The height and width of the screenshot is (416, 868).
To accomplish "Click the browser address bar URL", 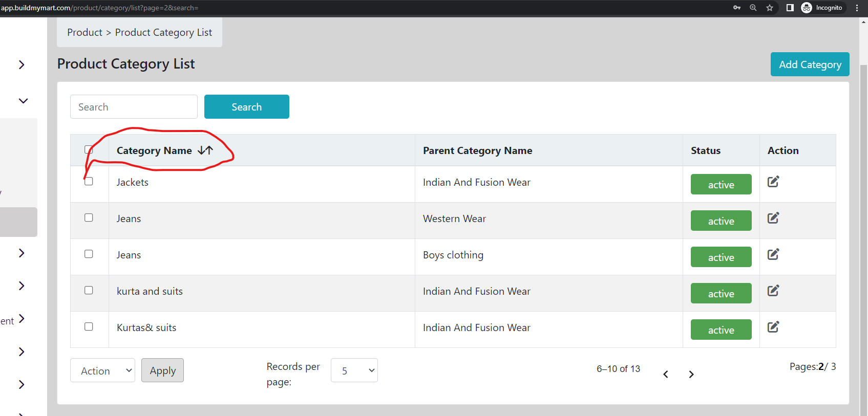I will click(x=99, y=8).
